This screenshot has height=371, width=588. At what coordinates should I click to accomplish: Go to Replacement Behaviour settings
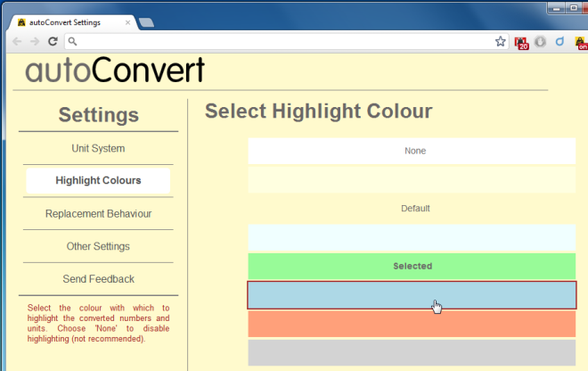coord(98,214)
